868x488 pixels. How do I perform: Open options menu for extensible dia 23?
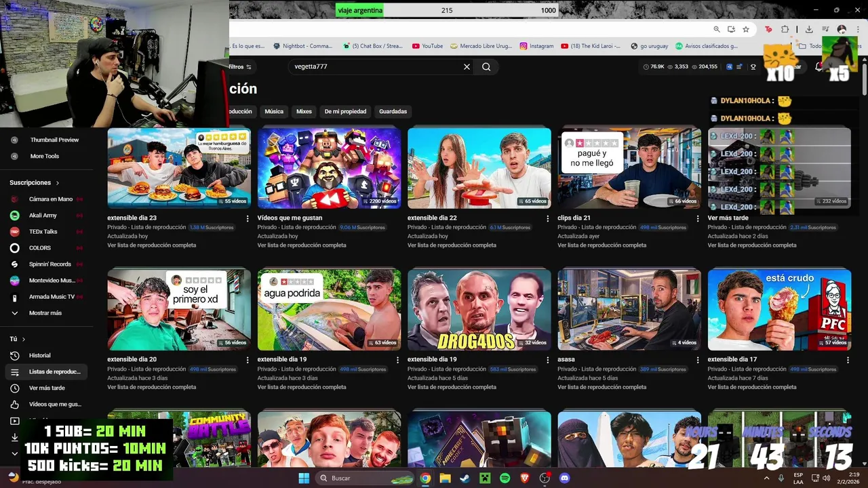pyautogui.click(x=248, y=219)
